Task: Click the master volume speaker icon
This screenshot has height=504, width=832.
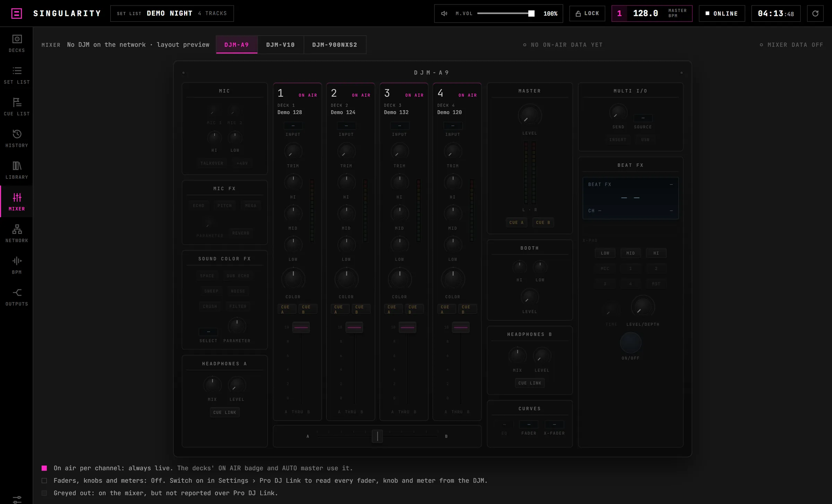Action: (x=444, y=14)
